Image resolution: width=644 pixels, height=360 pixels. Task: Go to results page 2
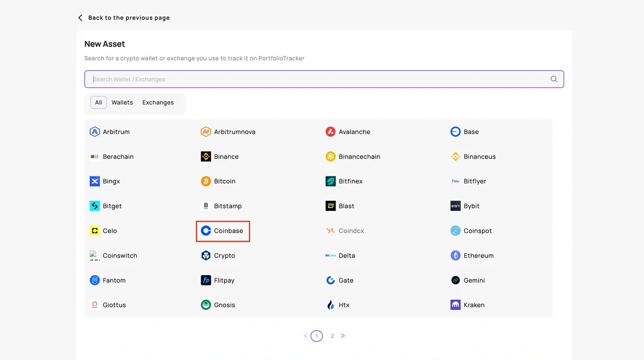332,335
